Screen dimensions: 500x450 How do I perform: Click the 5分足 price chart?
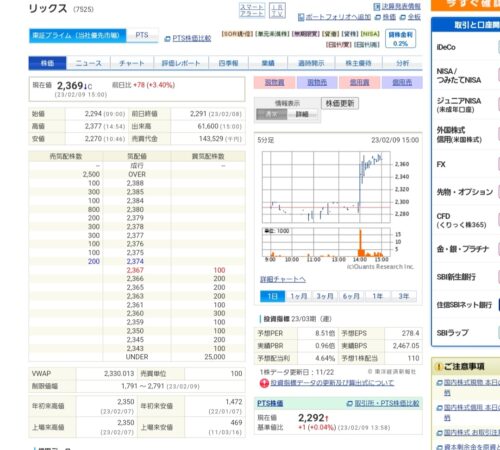coord(326,187)
